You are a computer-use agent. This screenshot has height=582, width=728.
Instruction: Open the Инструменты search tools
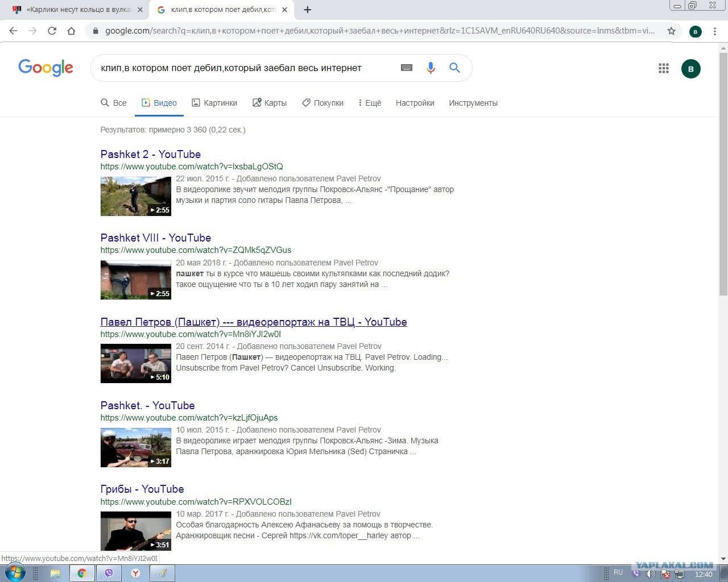473,103
